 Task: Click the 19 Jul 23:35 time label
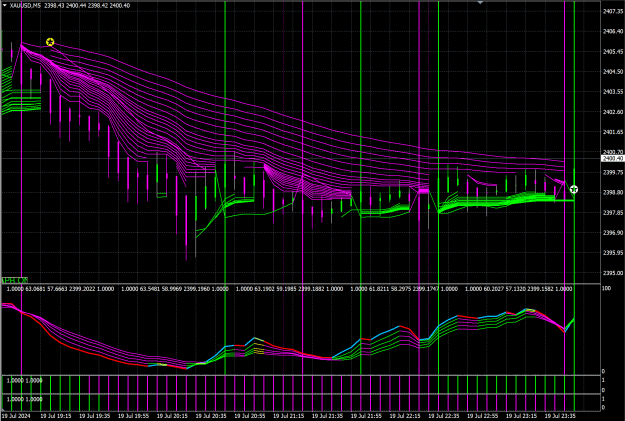(x=560, y=416)
